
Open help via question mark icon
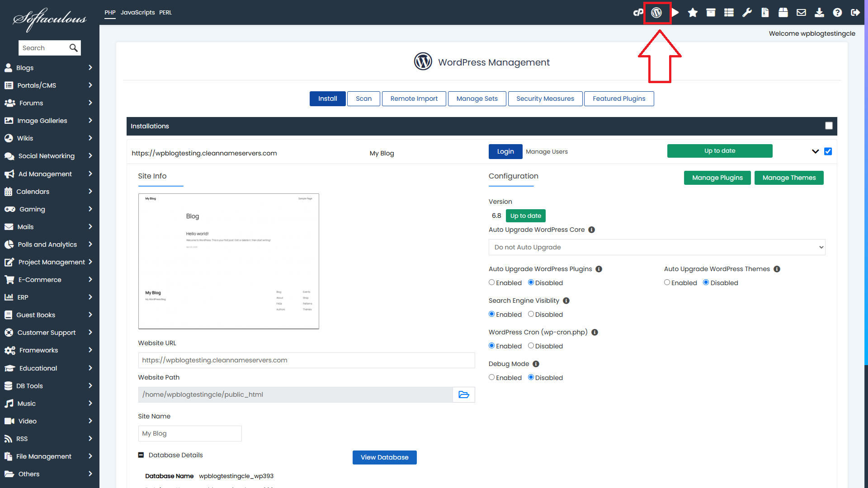(x=837, y=13)
